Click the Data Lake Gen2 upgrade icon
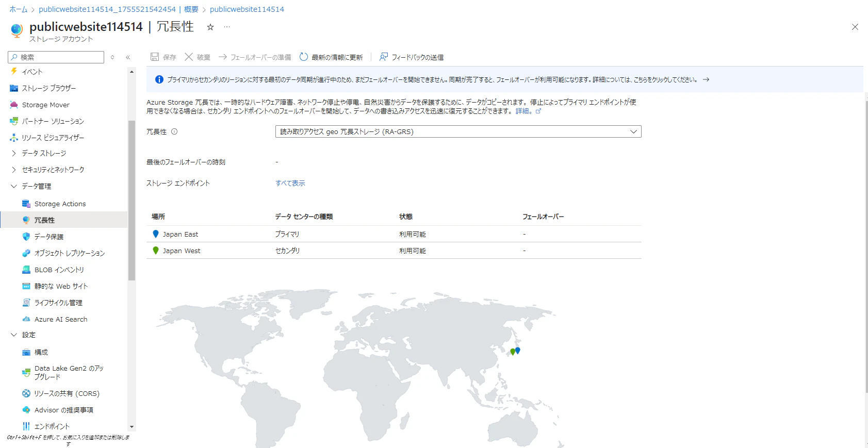 coord(26,372)
